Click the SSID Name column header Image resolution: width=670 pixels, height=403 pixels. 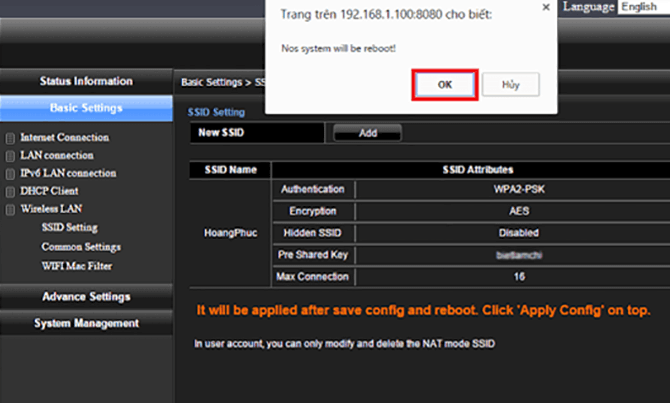[231, 170]
